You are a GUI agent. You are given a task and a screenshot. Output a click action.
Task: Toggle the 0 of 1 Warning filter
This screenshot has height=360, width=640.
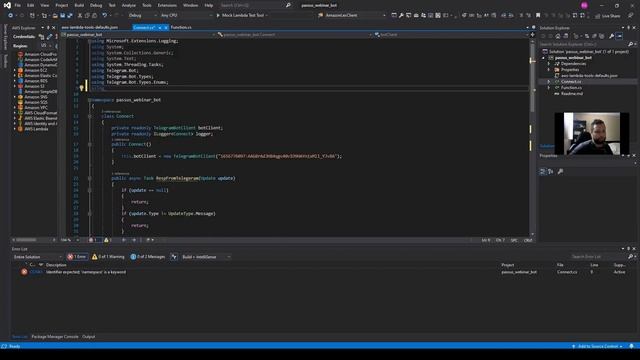[108, 257]
